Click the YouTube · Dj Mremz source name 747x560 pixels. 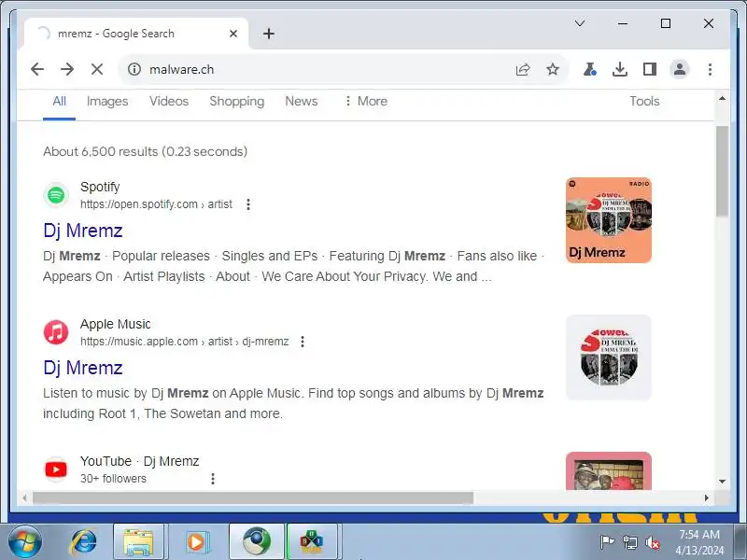(x=139, y=461)
